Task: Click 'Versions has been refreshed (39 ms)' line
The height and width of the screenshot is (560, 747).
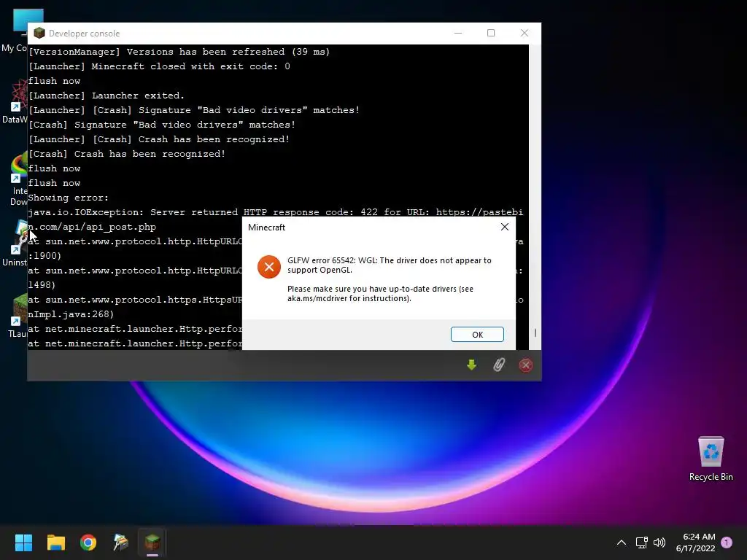Action: click(x=179, y=52)
